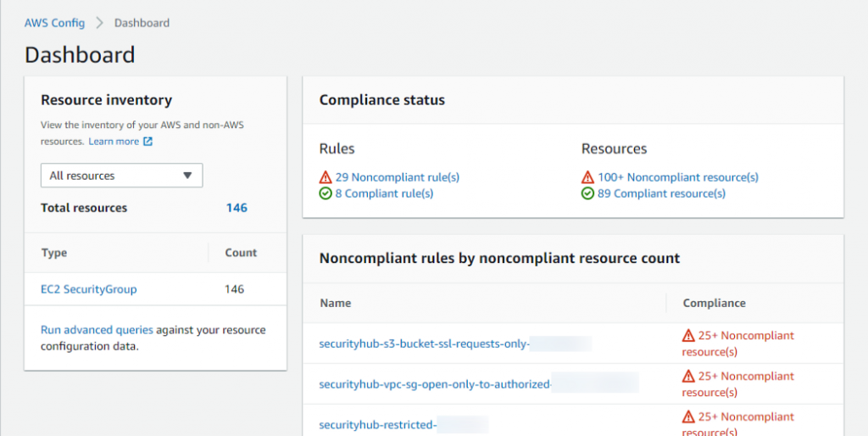
Task: View 100+ Noncompliant resource(s)
Action: [677, 177]
